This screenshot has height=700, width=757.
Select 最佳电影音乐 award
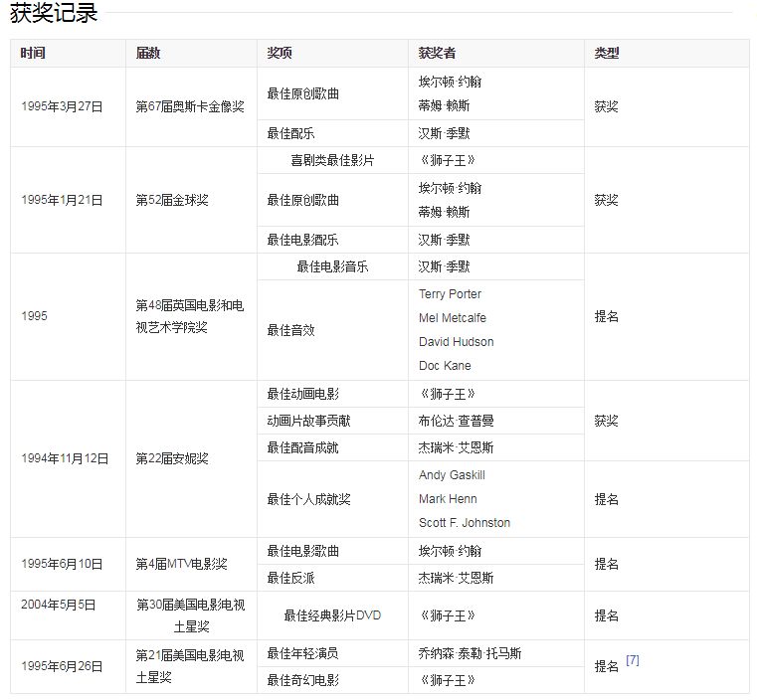tap(332, 266)
